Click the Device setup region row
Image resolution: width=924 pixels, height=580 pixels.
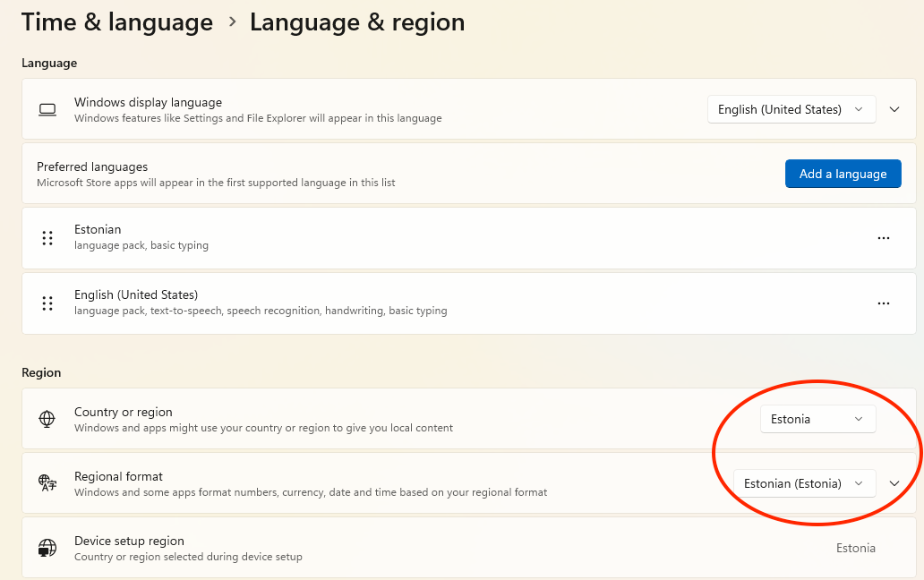448,548
